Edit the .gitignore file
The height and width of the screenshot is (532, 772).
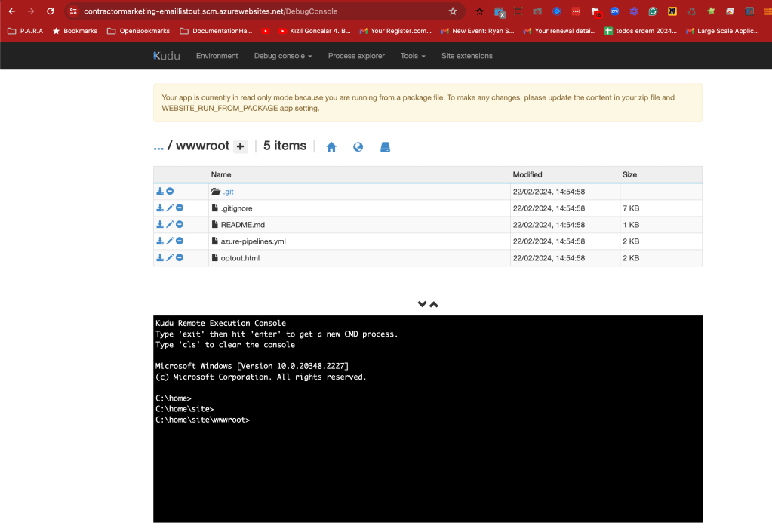170,208
